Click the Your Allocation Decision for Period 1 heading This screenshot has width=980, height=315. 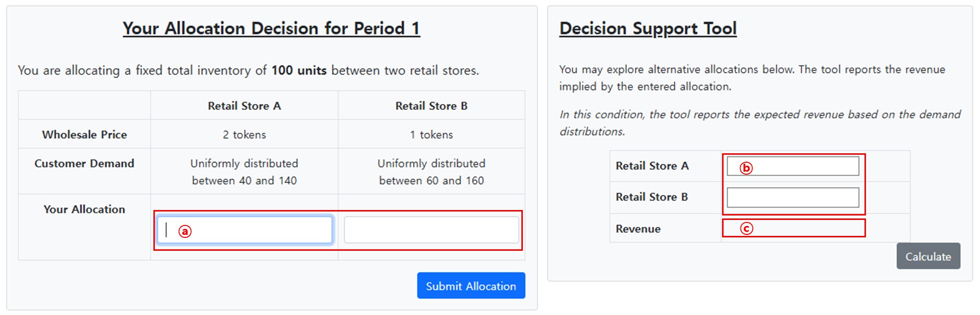[271, 29]
